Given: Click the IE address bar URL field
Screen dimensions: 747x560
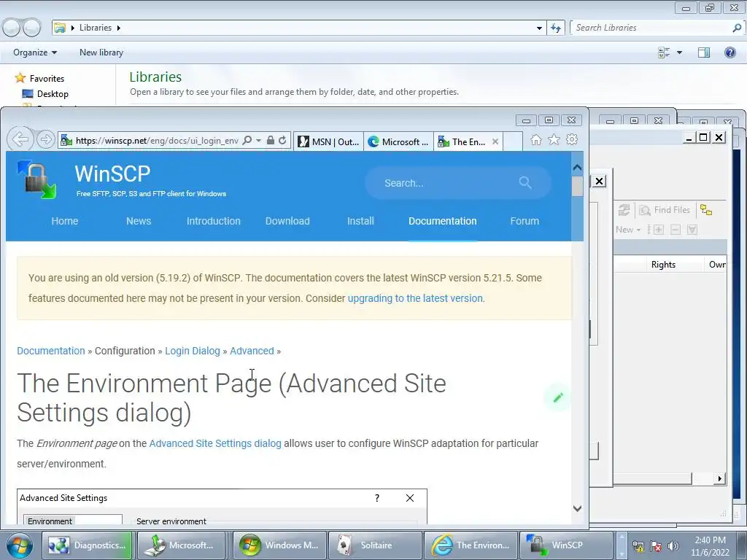Looking at the screenshot, I should pos(158,141).
